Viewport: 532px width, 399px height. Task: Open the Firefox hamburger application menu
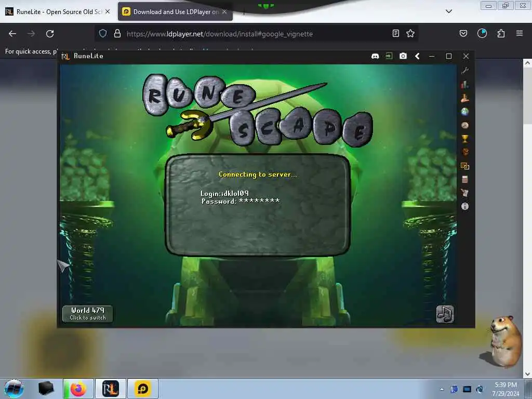tap(520, 33)
